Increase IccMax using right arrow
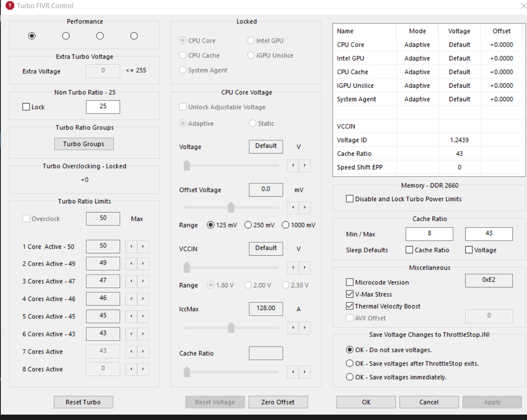Screen dimensions: 527x420 [305, 327]
